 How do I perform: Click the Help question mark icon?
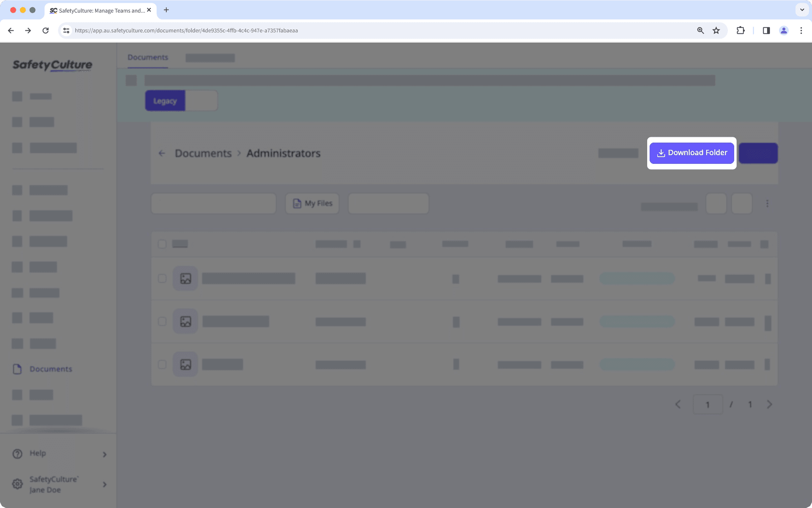tap(17, 454)
